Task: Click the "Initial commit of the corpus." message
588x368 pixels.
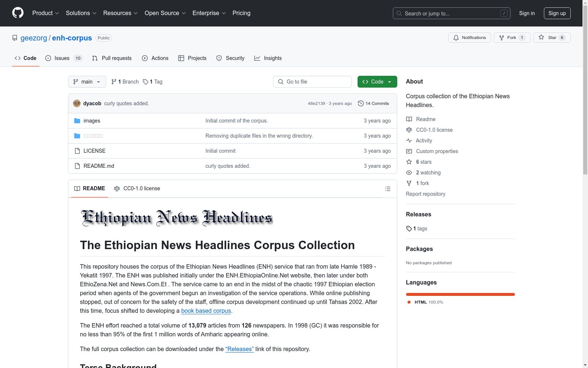Action: point(237,121)
